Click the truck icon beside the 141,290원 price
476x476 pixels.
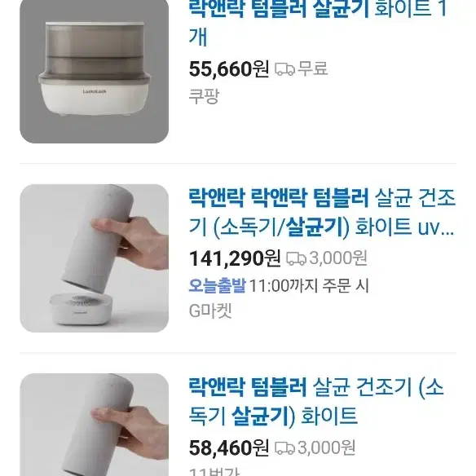coord(297,258)
